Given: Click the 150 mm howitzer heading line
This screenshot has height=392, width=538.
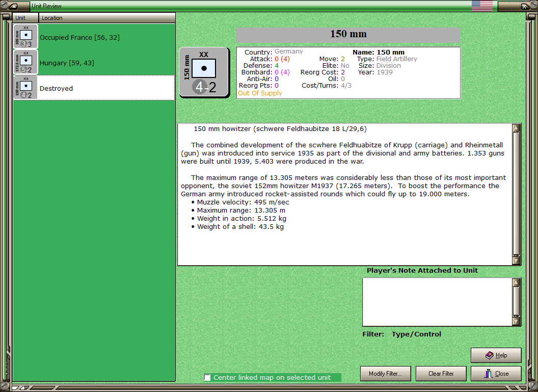Looking at the screenshot, I should (x=280, y=129).
